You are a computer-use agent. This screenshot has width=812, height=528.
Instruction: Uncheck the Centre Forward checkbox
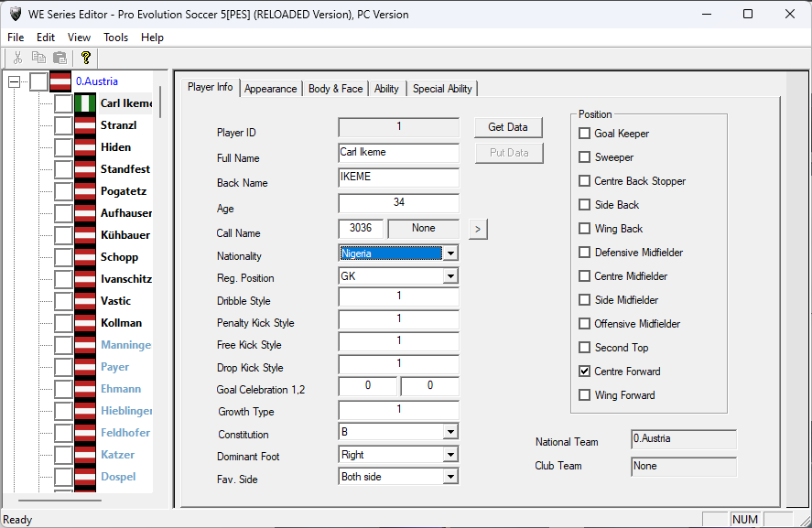pos(584,372)
